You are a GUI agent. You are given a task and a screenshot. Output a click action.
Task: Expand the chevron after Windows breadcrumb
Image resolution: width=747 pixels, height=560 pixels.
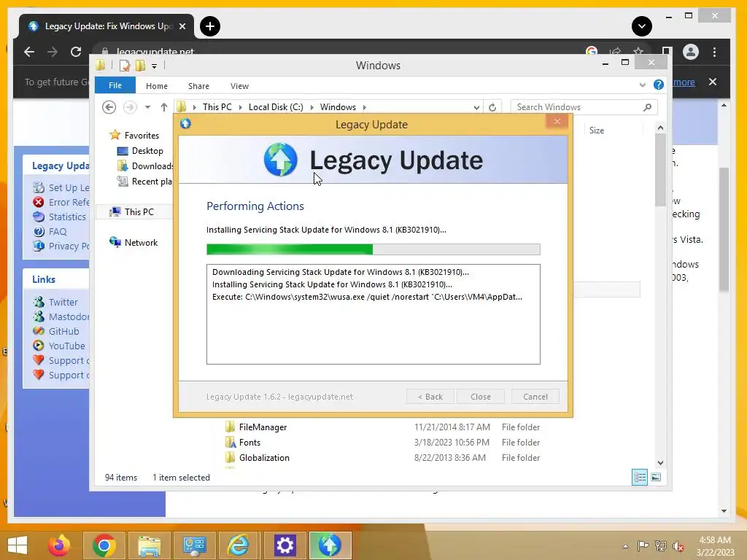point(365,107)
